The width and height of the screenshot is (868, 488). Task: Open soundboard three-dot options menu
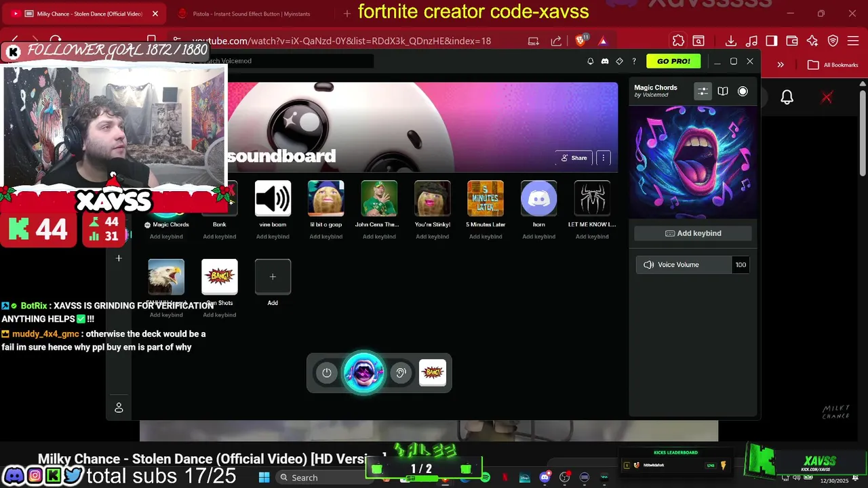click(603, 158)
